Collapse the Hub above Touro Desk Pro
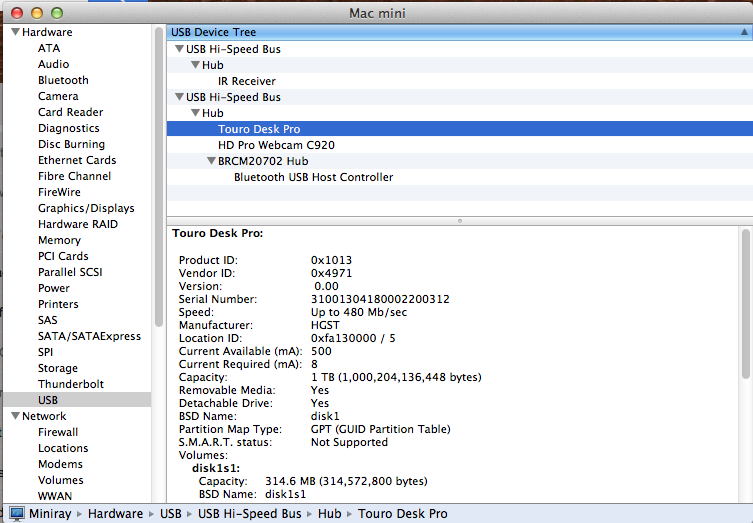Screen dimensions: 753x523 (195, 113)
